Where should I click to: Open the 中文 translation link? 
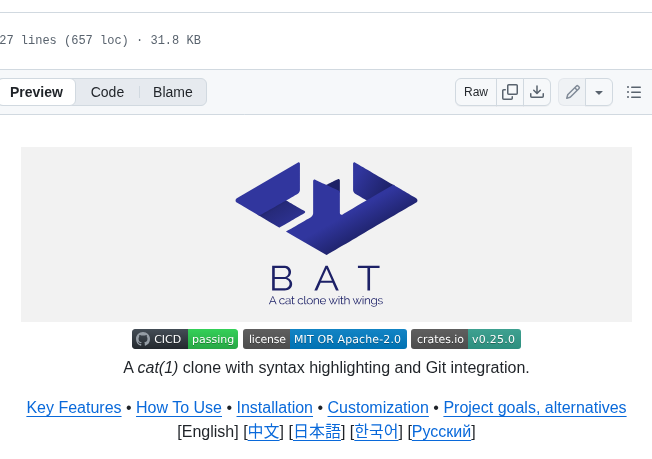click(x=264, y=432)
